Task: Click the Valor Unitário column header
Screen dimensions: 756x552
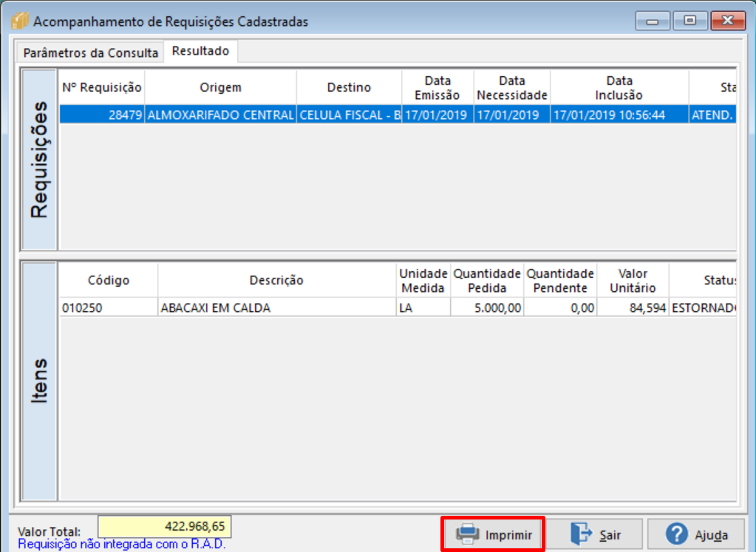Action: point(633,281)
